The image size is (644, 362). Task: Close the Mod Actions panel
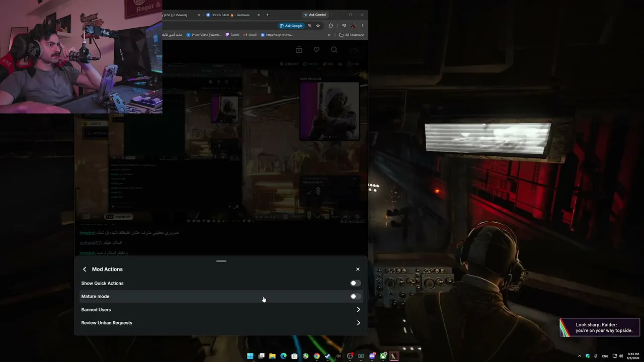[x=358, y=269]
